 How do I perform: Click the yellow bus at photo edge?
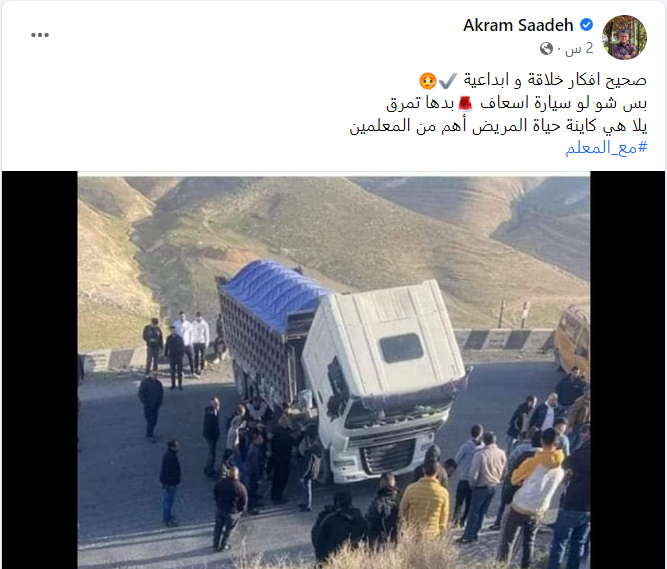pyautogui.click(x=573, y=340)
